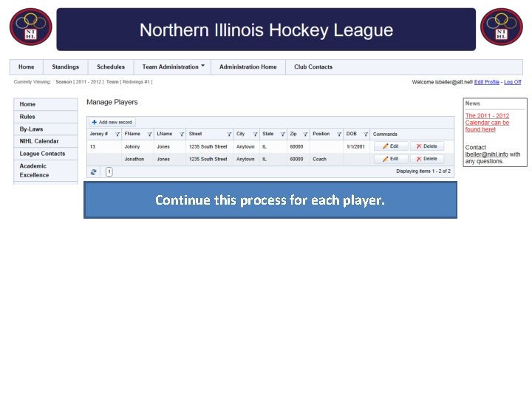Open filter icon for Position column
Screen dimensions: 532x399
(x=338, y=134)
